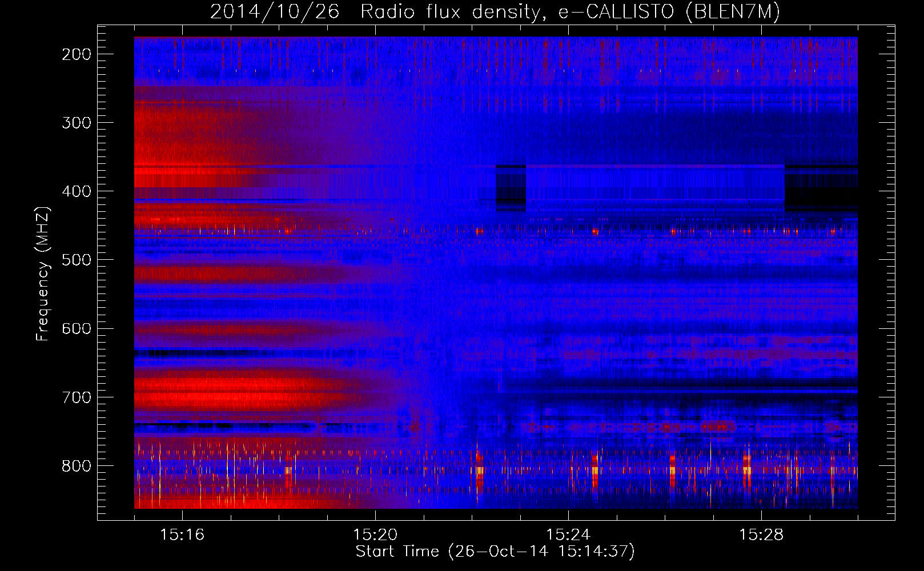Click the '800' frequency tick label

click(77, 466)
